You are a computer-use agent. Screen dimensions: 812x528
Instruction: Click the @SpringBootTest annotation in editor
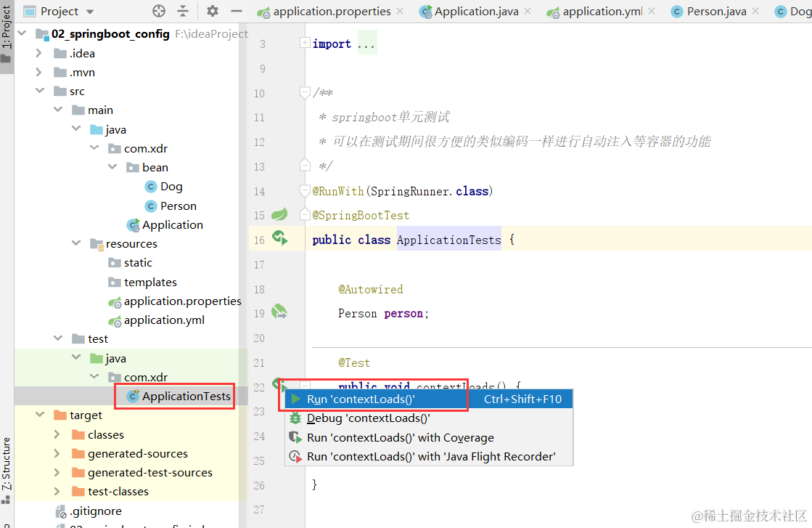click(361, 215)
